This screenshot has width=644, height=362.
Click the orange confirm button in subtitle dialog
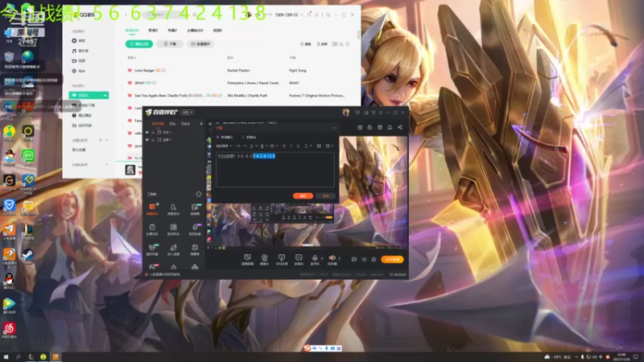click(303, 196)
